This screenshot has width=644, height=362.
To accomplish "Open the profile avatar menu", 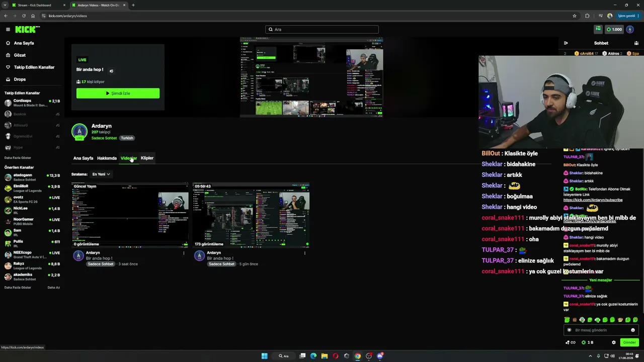I will point(630,29).
